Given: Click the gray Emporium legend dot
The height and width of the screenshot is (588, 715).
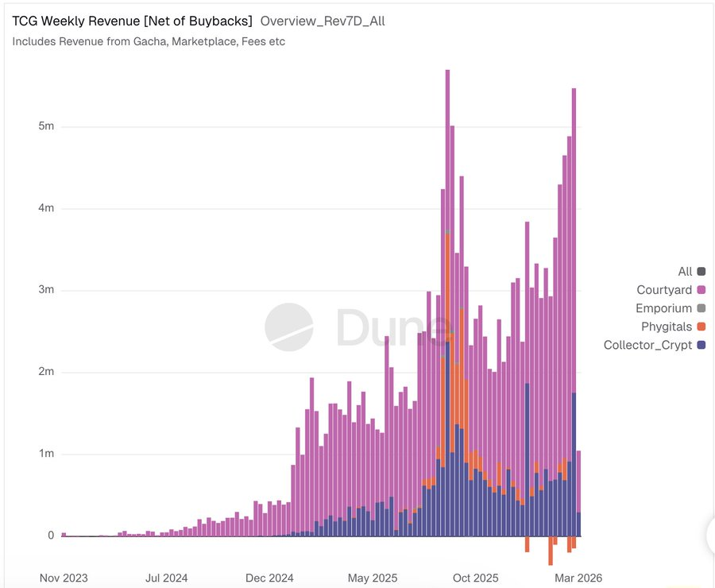Looking at the screenshot, I should tap(701, 308).
